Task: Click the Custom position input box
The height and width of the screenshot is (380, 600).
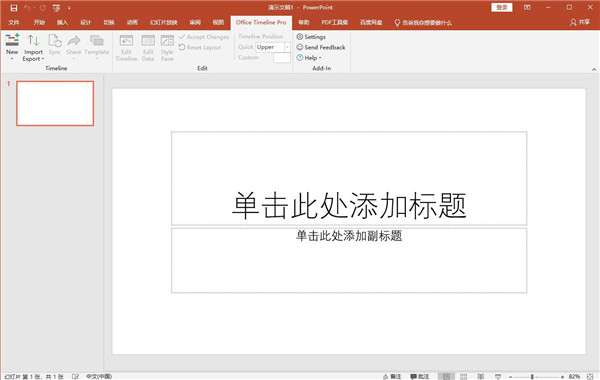Action: [x=282, y=58]
